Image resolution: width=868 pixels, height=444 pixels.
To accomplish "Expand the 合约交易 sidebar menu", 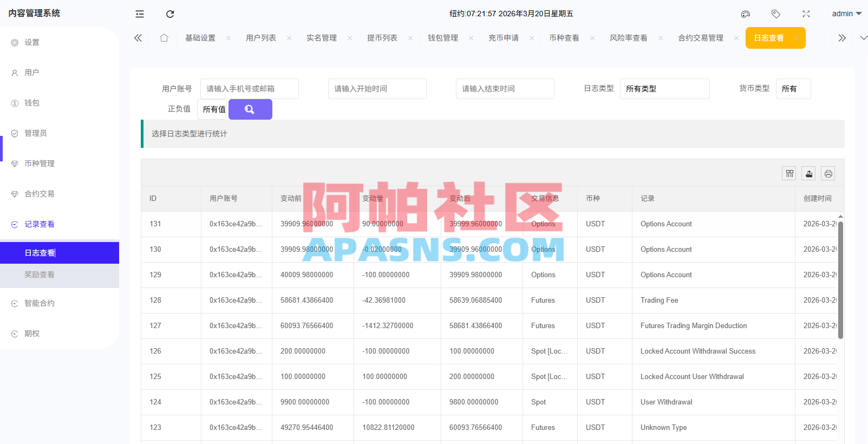I will coord(60,194).
